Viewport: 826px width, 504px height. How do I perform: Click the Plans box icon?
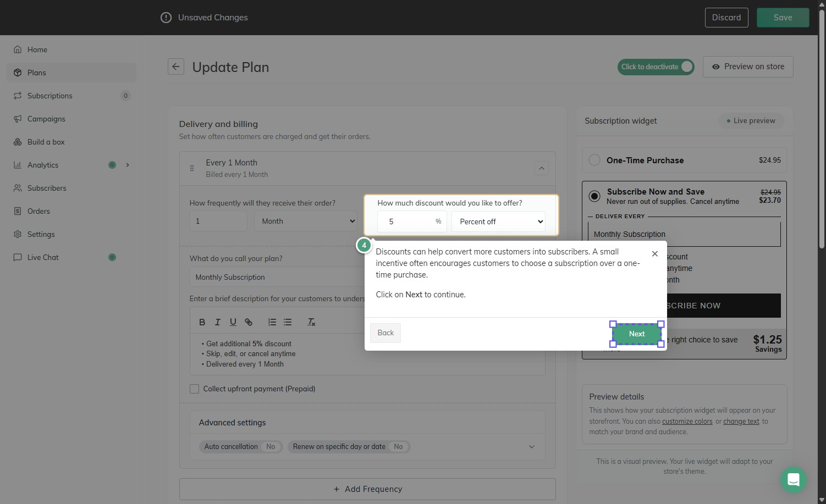[x=18, y=73]
